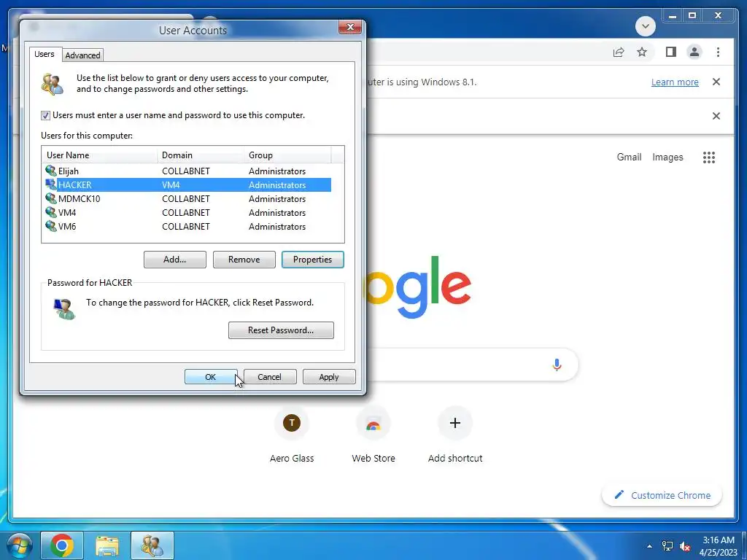Click Chrome's share page icon

[x=619, y=52]
